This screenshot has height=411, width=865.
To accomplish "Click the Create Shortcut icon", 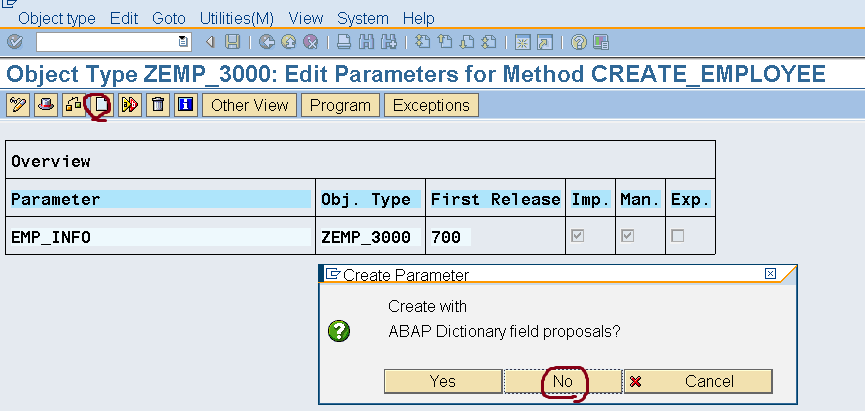I will point(544,42).
